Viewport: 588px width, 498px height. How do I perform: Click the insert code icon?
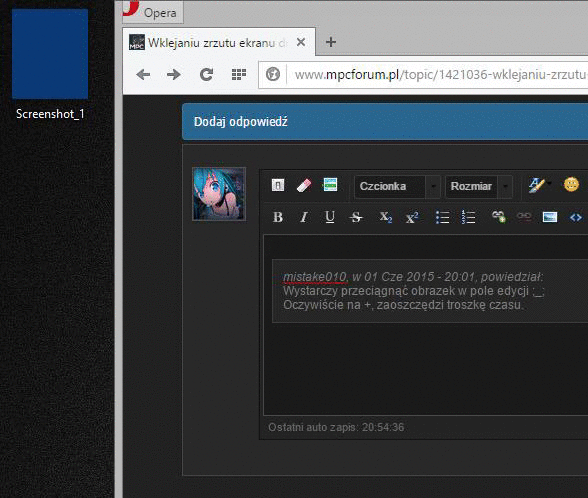pyautogui.click(x=576, y=217)
